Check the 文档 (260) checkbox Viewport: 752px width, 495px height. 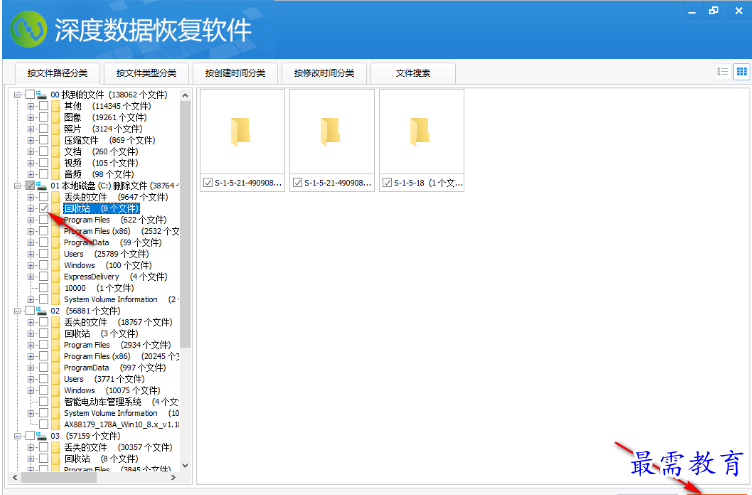click(x=44, y=152)
